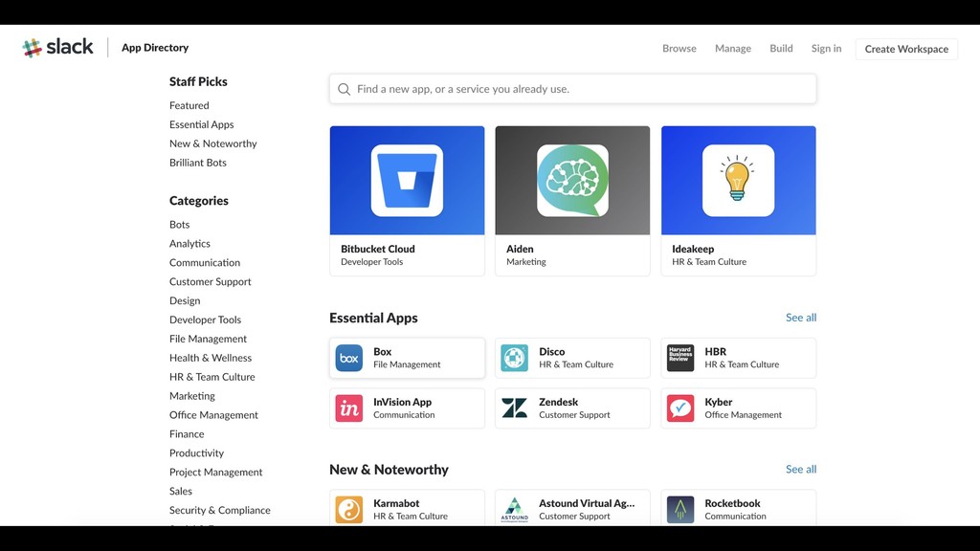Open the Developer Tools category in the sidebar
Image resolution: width=980 pixels, height=551 pixels.
(x=205, y=320)
